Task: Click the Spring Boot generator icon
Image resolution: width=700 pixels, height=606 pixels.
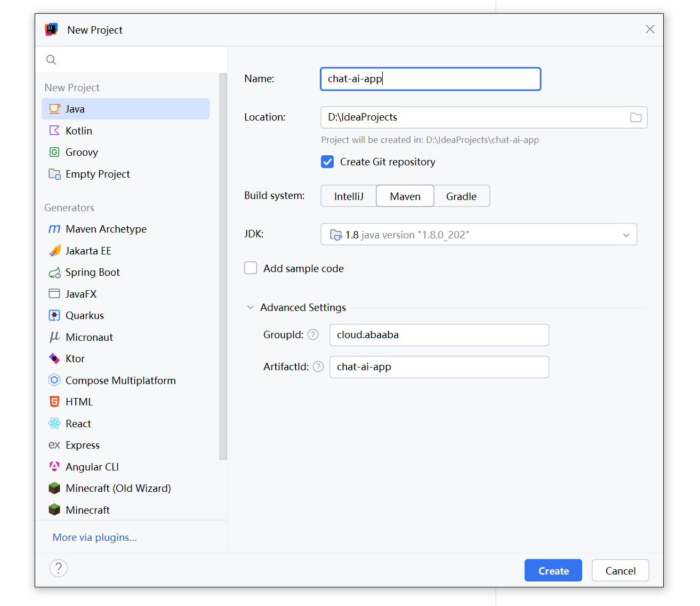Action: [x=54, y=273]
